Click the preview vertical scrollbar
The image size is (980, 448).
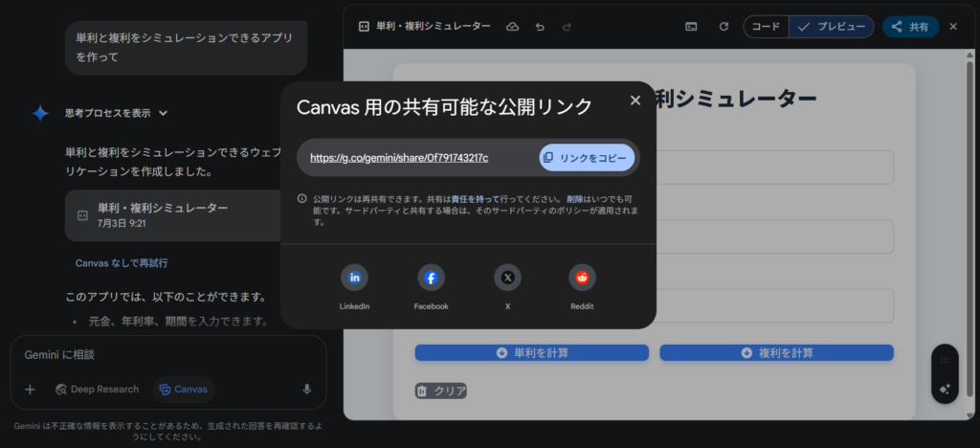tap(970, 228)
